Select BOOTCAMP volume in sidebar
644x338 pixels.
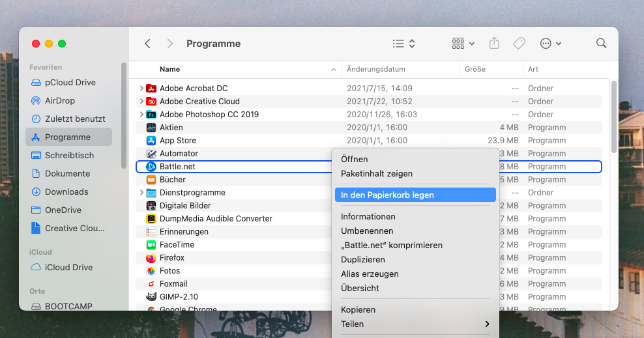(69, 306)
